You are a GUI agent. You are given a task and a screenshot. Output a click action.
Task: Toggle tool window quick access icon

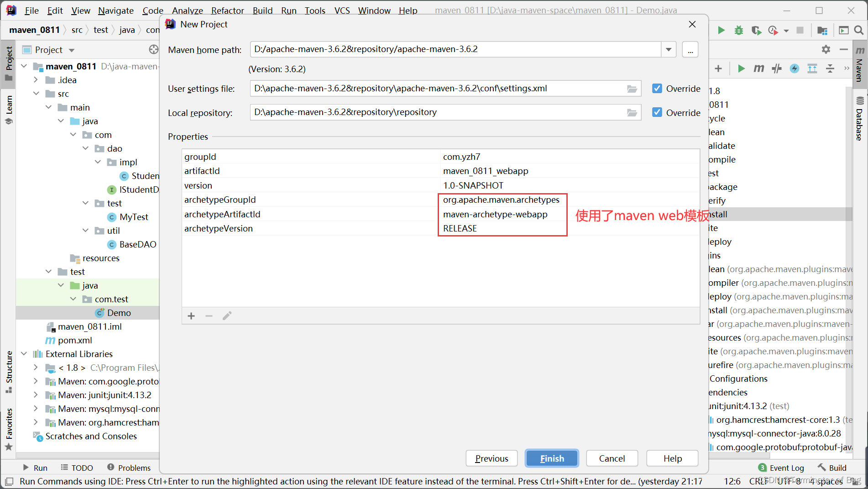[9, 481]
